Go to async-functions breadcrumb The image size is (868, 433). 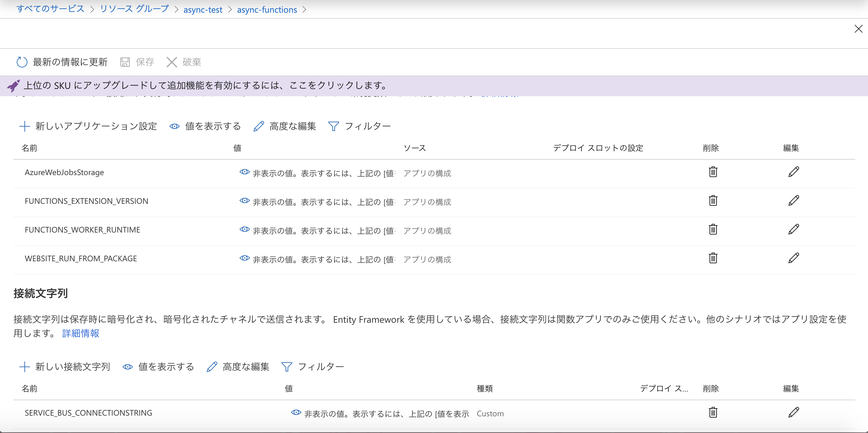267,10
